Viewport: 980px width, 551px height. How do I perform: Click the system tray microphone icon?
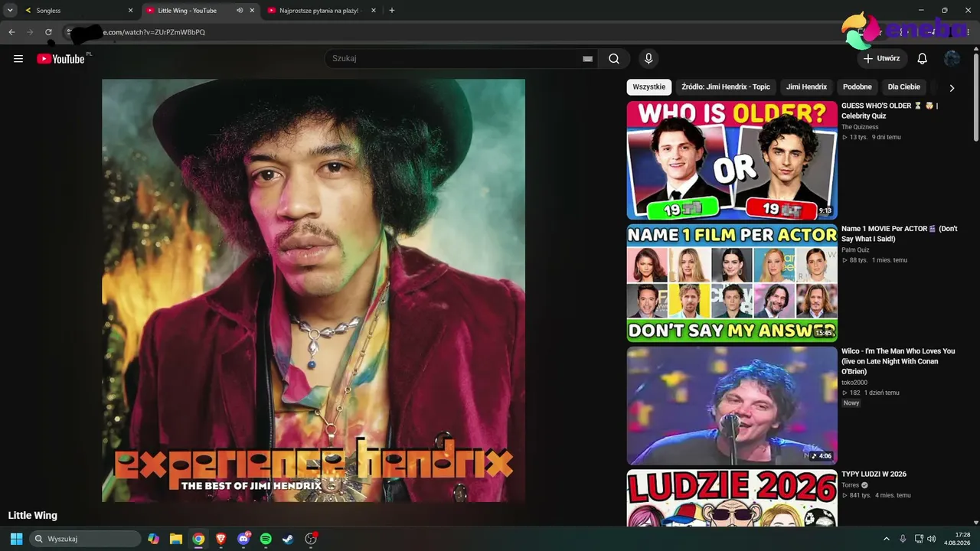tap(903, 539)
